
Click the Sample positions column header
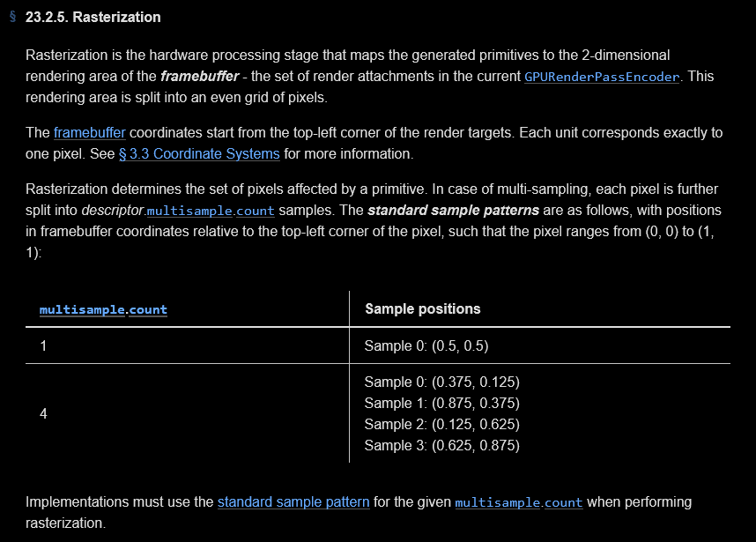tap(423, 309)
